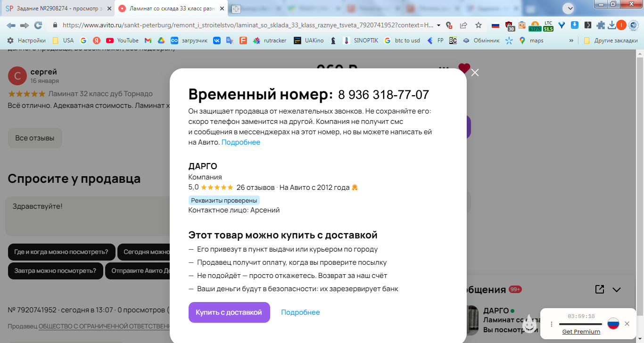This screenshot has width=644, height=343.
Task: Share this page via share icon
Action: (463, 25)
